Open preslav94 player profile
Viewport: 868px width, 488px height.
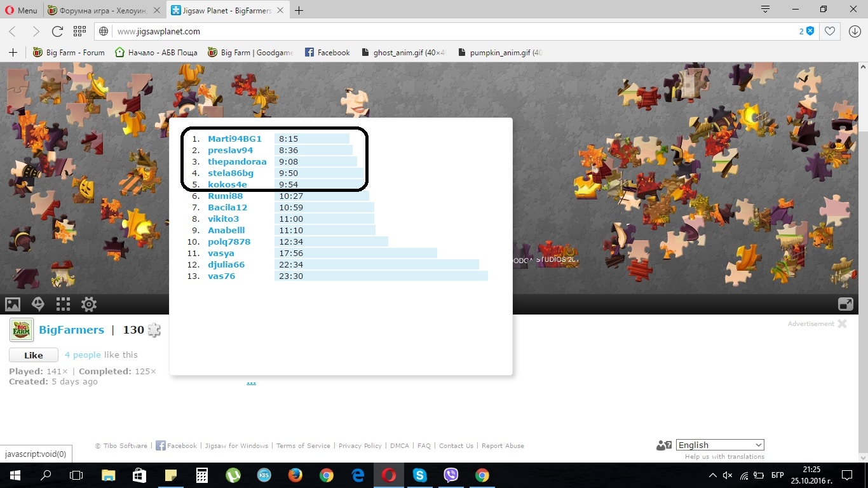click(x=230, y=150)
